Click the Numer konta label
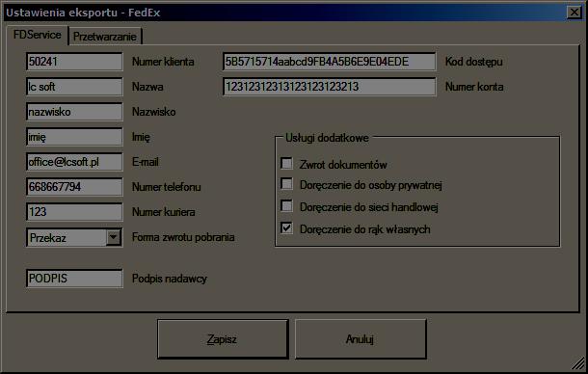588x374 pixels. pyautogui.click(x=474, y=87)
